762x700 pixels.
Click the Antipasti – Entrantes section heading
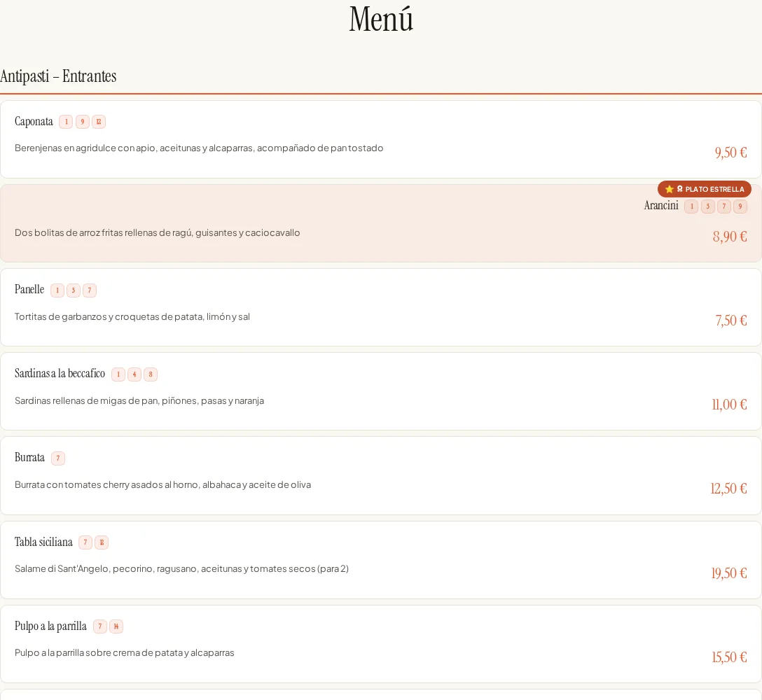[x=58, y=76]
